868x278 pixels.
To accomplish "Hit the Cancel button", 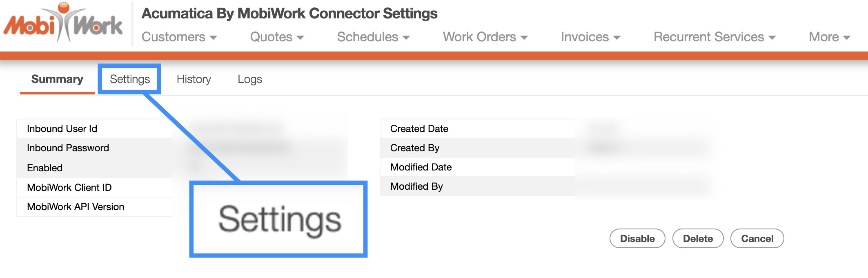I will tap(757, 238).
